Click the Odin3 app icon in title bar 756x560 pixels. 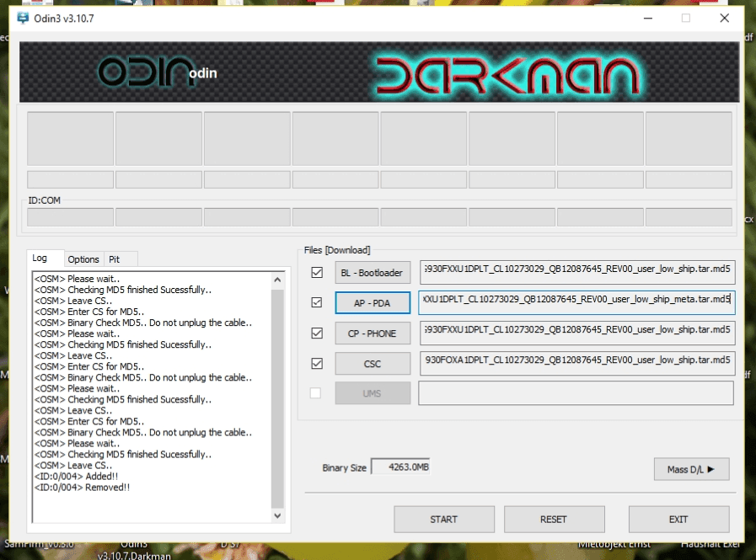(23, 19)
